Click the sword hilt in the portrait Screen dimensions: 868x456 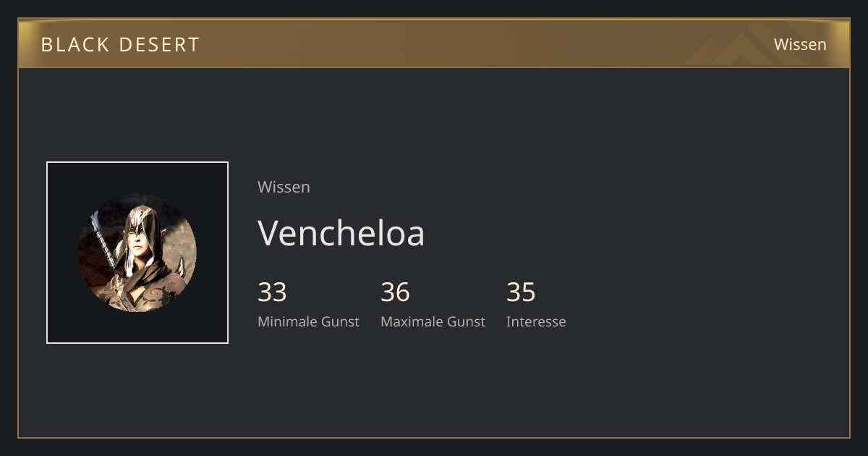(x=101, y=239)
